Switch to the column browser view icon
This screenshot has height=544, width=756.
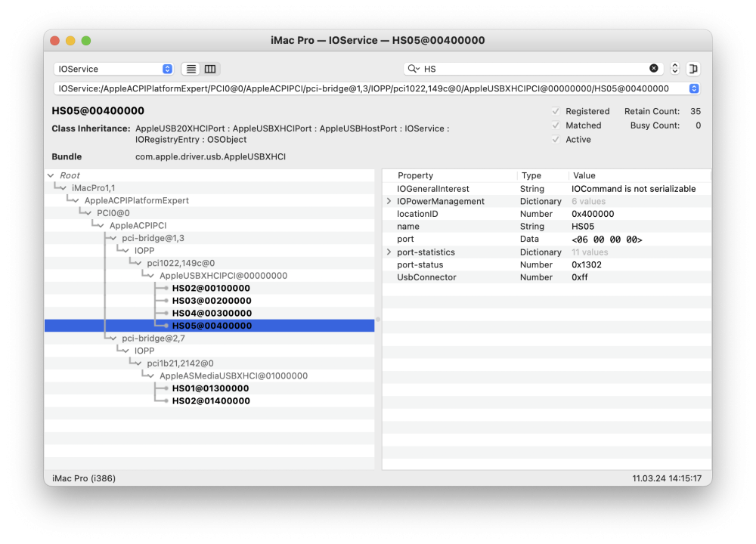[x=210, y=69]
